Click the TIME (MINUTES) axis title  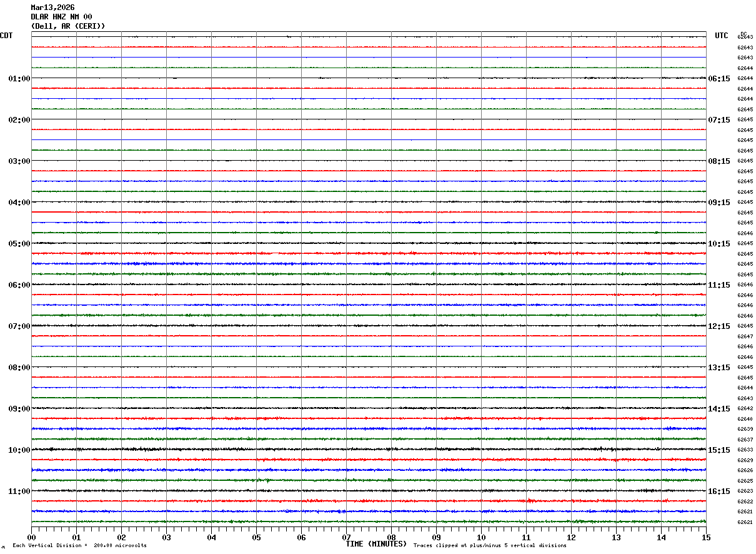click(x=376, y=544)
